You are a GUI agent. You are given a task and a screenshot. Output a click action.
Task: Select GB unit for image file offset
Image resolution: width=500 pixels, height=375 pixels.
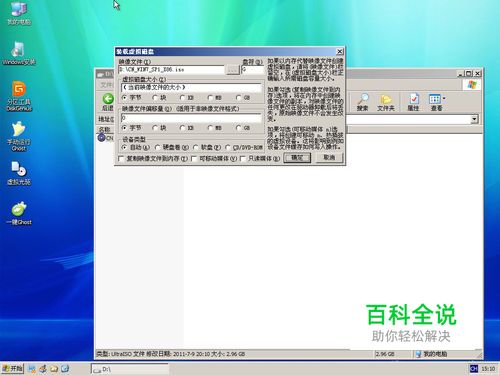(238, 128)
